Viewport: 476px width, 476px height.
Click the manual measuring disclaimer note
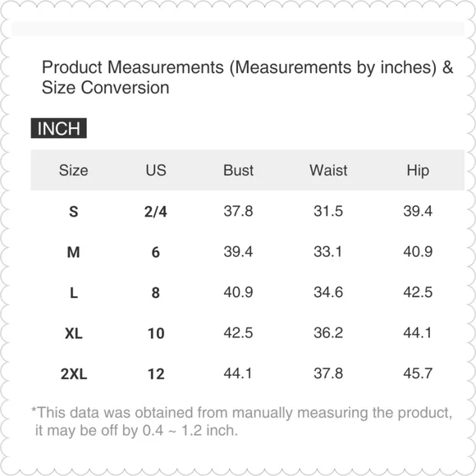(x=242, y=422)
